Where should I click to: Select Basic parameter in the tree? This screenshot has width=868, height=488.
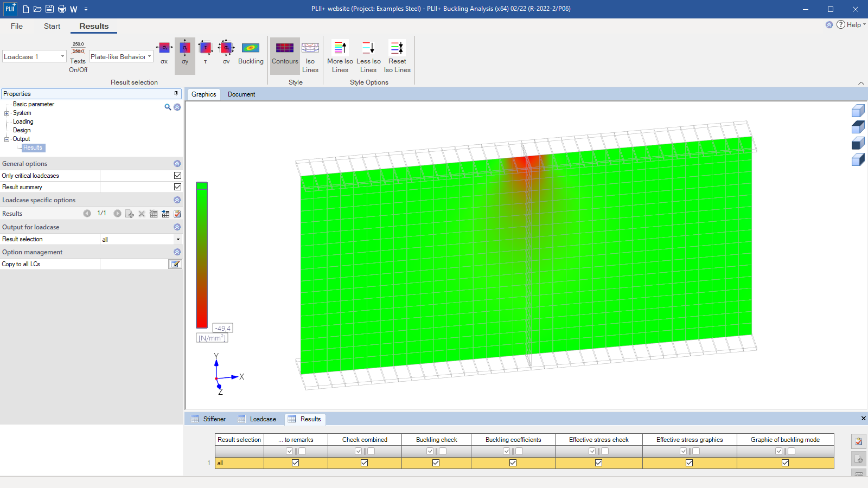coord(34,104)
